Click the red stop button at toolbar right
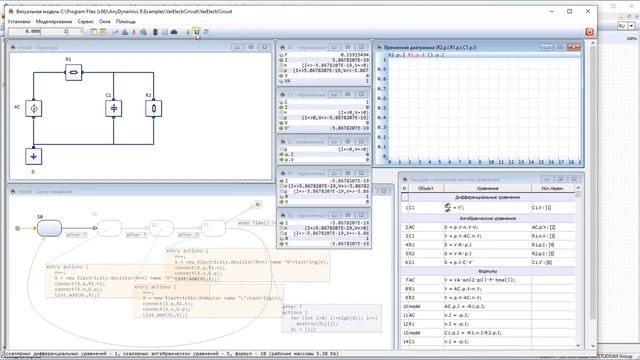 [x=589, y=32]
